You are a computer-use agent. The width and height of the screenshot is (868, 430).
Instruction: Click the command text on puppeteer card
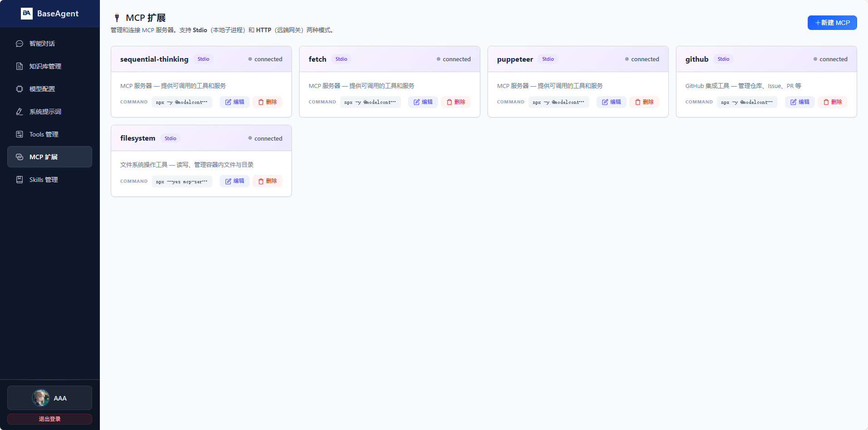[558, 102]
